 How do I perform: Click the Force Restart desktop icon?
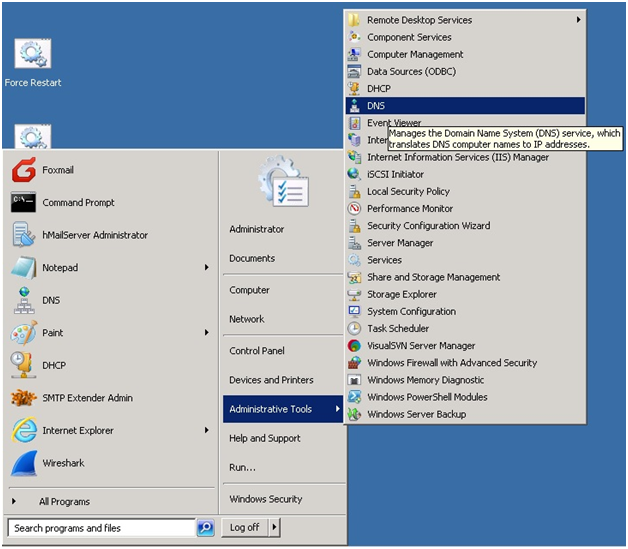click(33, 54)
